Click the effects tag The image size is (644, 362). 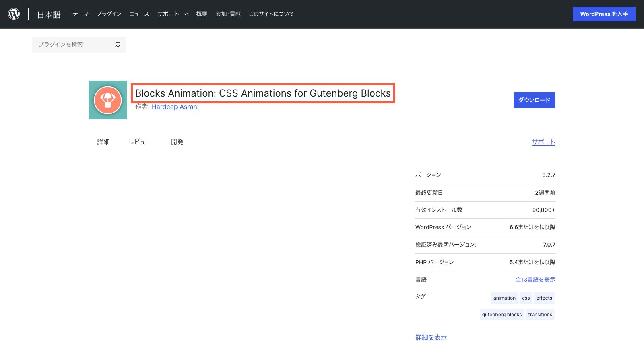coord(544,298)
